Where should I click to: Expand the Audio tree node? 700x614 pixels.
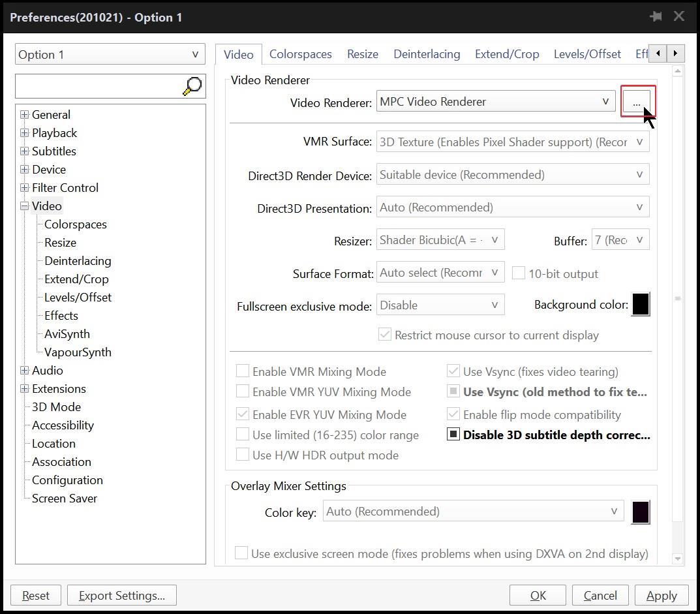pyautogui.click(x=25, y=371)
